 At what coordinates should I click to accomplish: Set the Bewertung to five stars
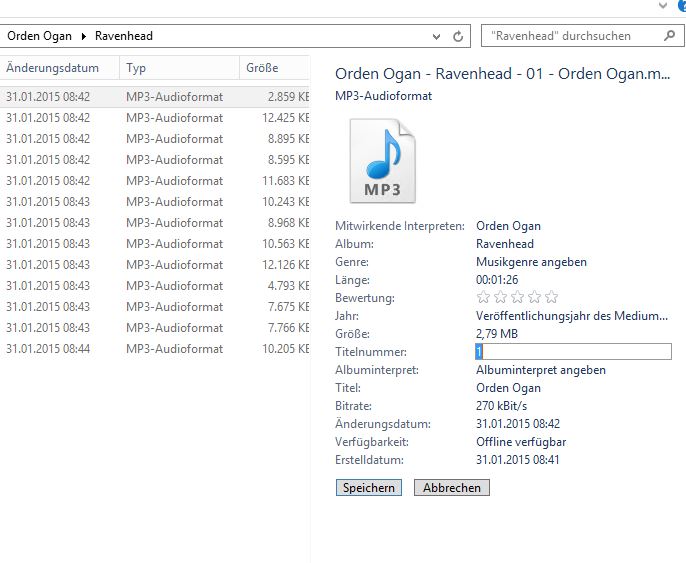pyautogui.click(x=552, y=297)
